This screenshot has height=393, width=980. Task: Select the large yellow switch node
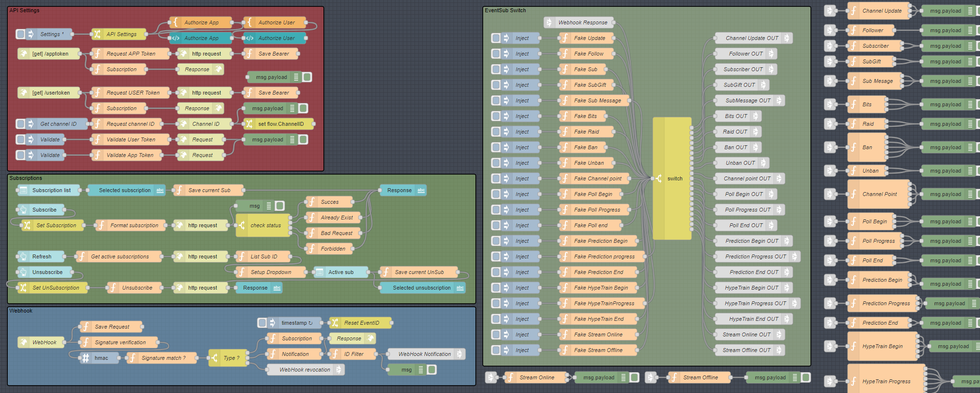coord(672,178)
